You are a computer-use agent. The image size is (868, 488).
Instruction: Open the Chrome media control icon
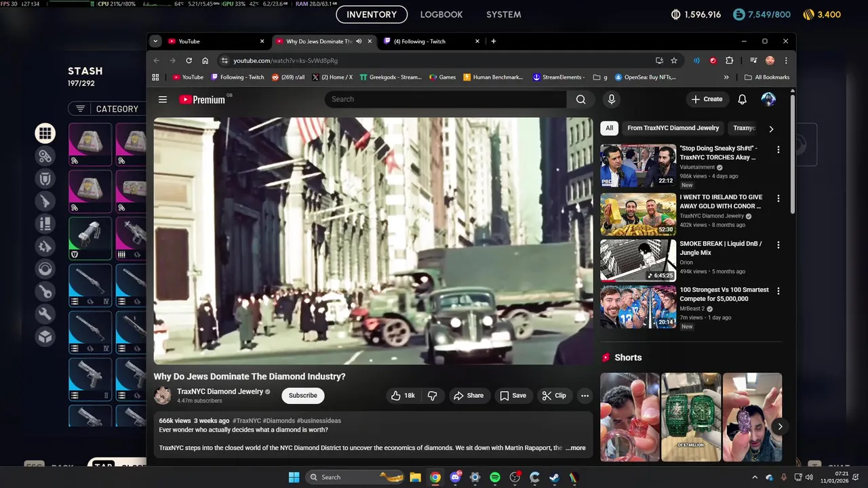point(753,60)
